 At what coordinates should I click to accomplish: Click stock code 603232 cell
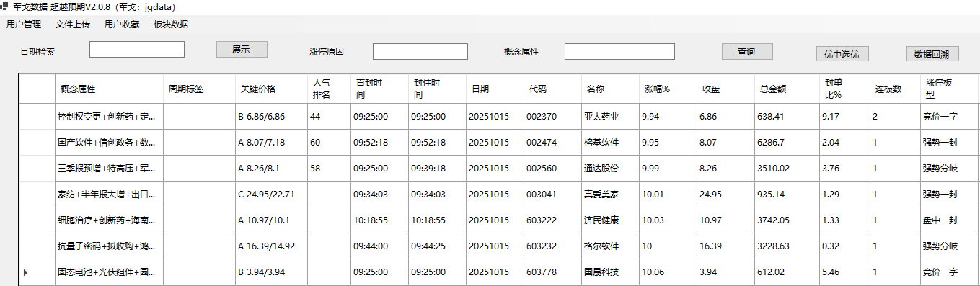pyautogui.click(x=553, y=246)
